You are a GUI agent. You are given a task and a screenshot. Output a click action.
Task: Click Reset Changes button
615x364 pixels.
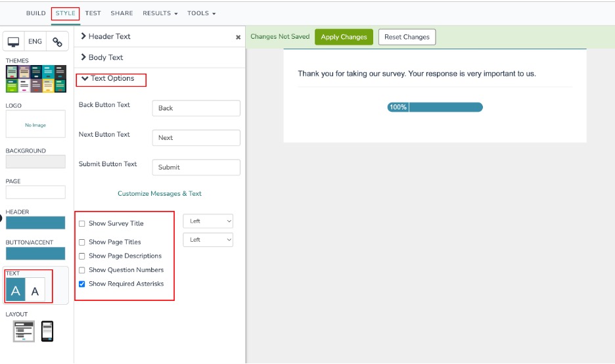tap(407, 37)
